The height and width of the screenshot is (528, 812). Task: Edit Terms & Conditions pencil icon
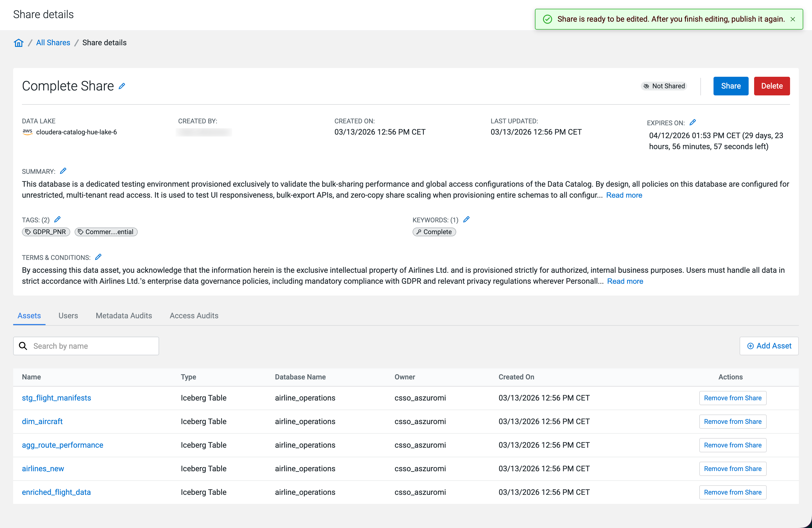(x=98, y=257)
